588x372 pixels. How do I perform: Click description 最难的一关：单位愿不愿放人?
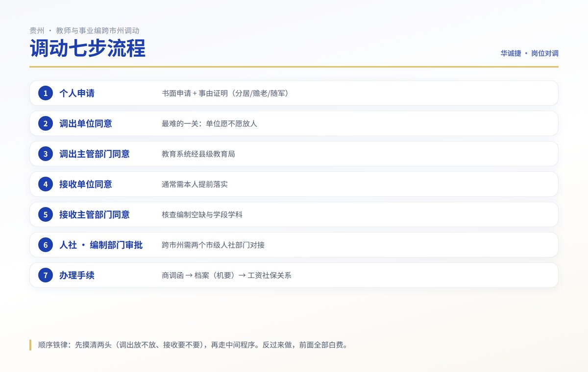[x=209, y=123]
